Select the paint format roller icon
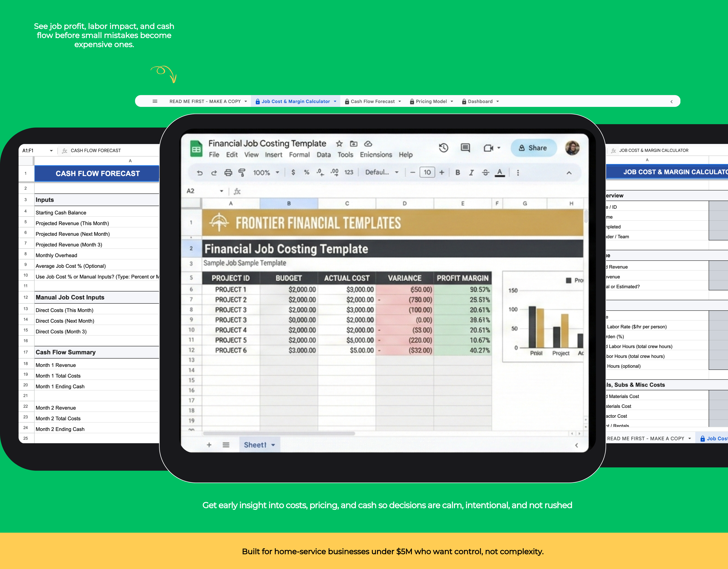The width and height of the screenshot is (728, 569). (x=242, y=173)
